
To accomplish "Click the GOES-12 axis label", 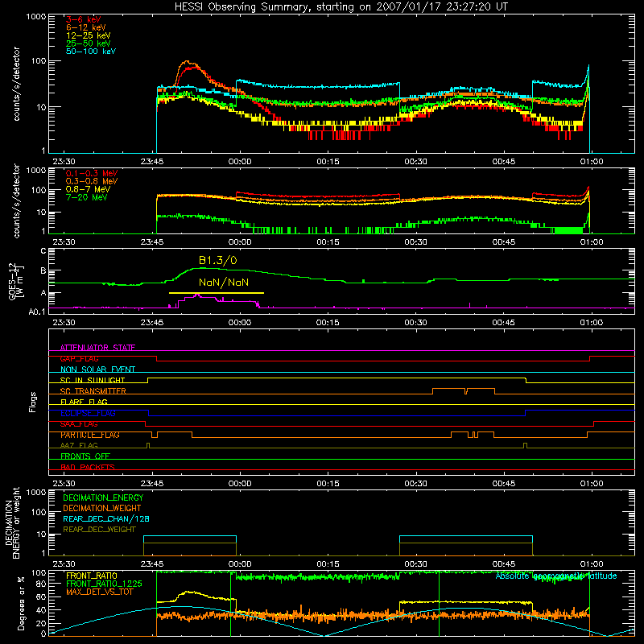I will tap(15, 281).
